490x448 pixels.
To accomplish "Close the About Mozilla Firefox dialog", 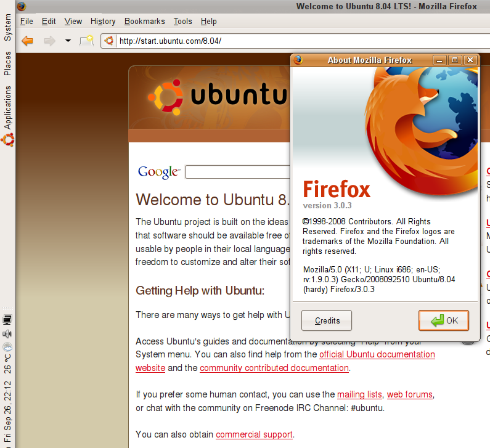I will click(x=470, y=60).
